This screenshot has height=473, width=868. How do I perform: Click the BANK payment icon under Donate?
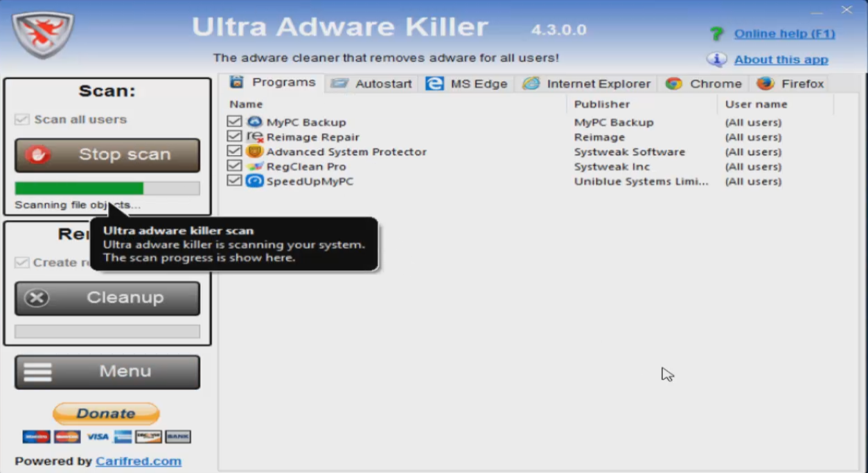pos(178,437)
